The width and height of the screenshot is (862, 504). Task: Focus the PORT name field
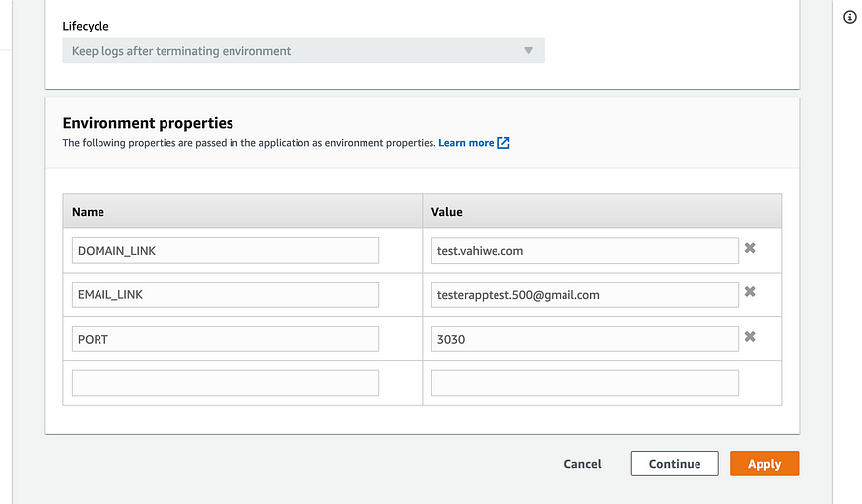[x=226, y=339]
